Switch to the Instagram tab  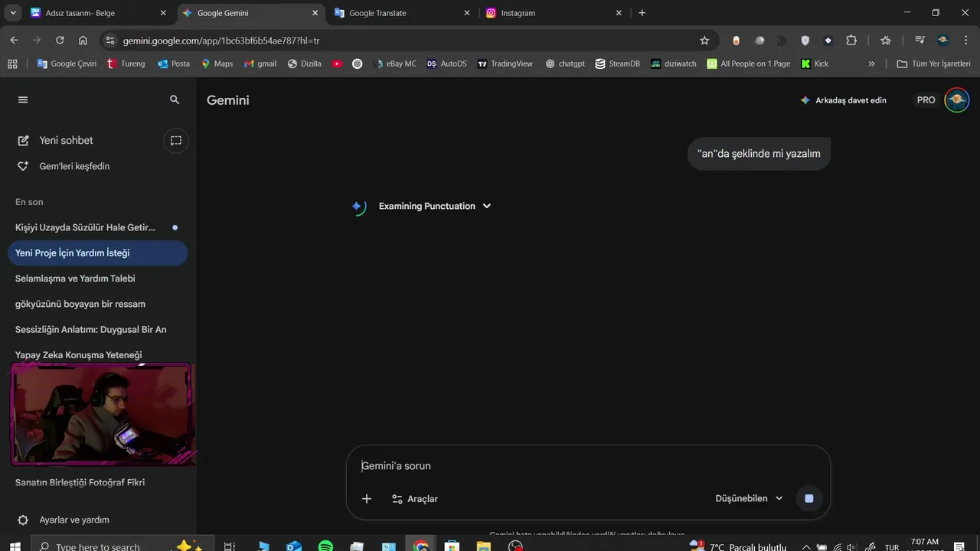(x=555, y=13)
